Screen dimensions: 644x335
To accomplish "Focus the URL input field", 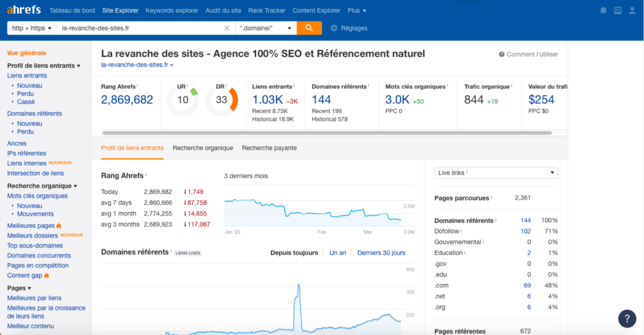I will 140,28.
